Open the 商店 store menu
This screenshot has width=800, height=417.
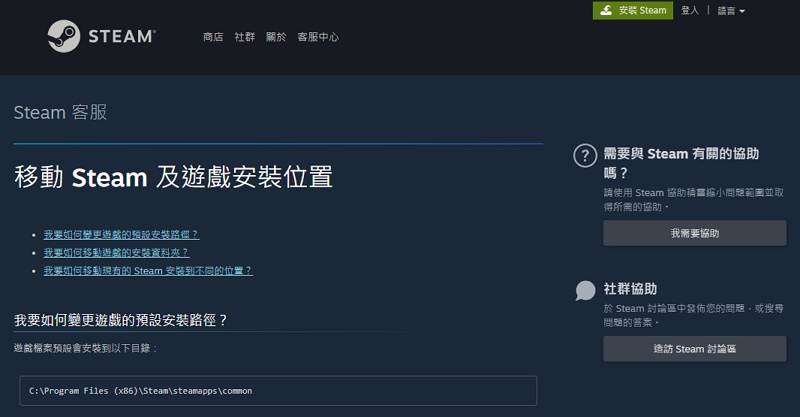[213, 37]
